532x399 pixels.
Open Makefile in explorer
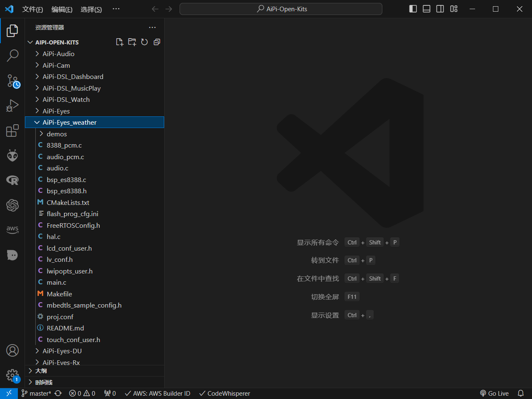[x=95, y=294]
